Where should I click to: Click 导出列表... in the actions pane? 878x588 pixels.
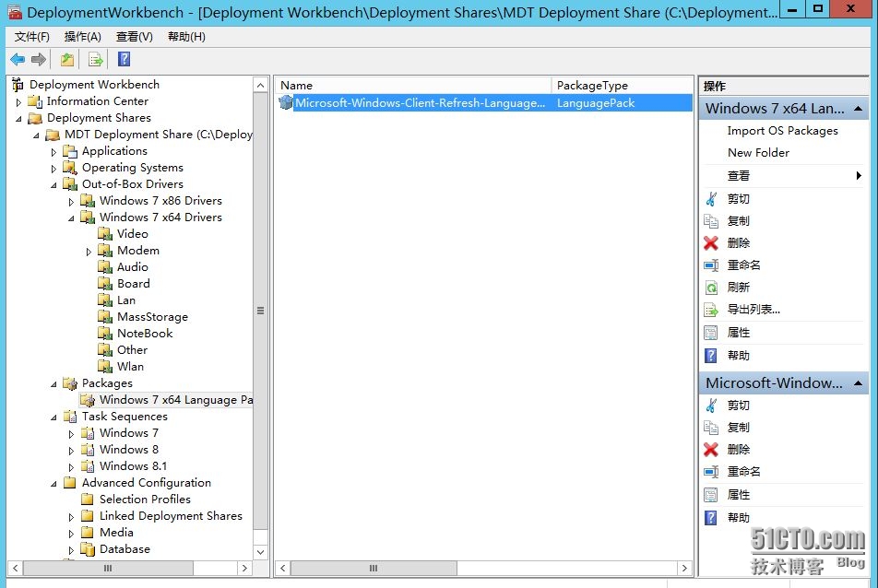click(753, 310)
